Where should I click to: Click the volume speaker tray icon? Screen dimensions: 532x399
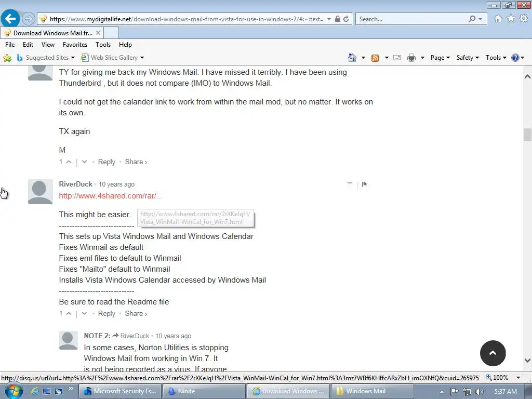pos(480,392)
